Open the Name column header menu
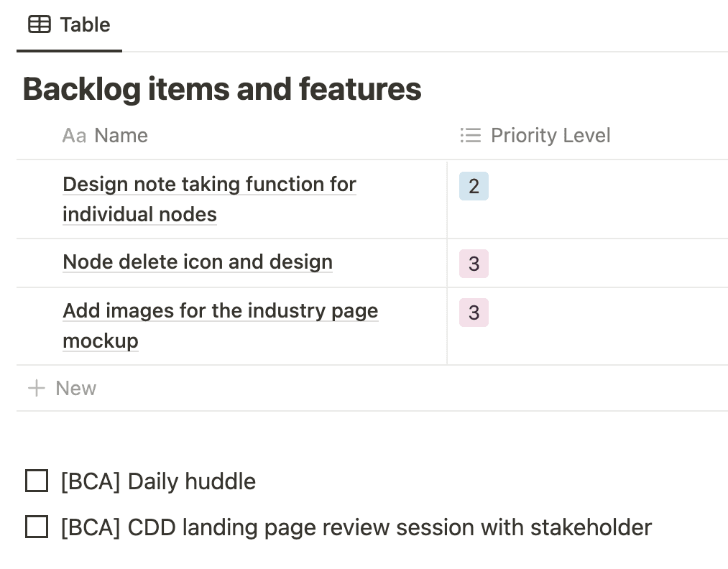 tap(121, 136)
